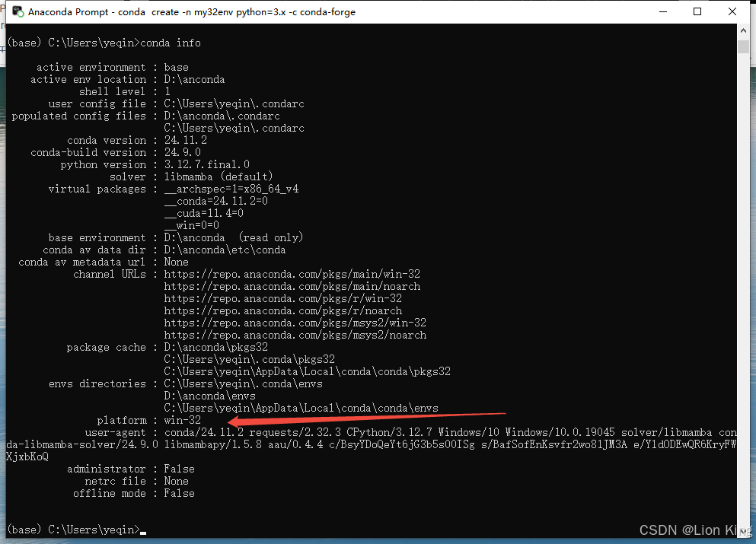Viewport: 756px width, 544px height.
Task: Click '__conda=24.11.2=0' virtual package
Action: coord(216,201)
